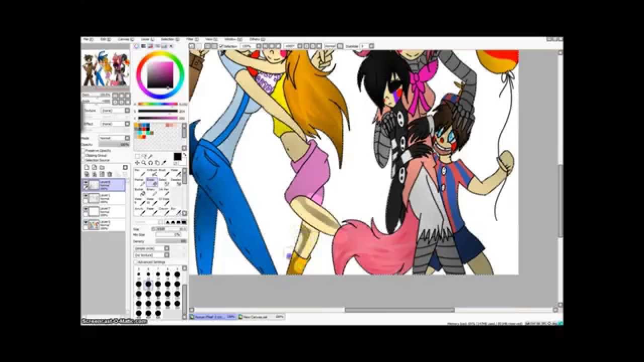This screenshot has width=644, height=362.
Task: Choose the Water brush tool
Action: [175, 173]
